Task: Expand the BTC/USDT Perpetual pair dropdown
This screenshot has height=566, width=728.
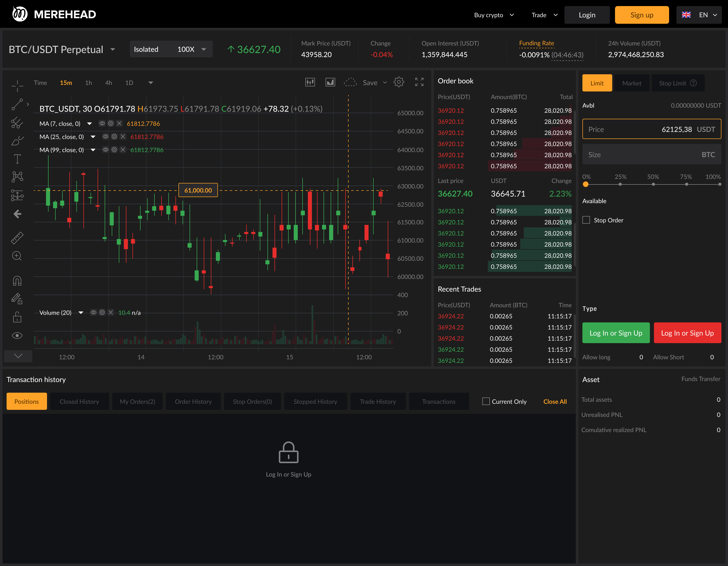Action: 113,50
